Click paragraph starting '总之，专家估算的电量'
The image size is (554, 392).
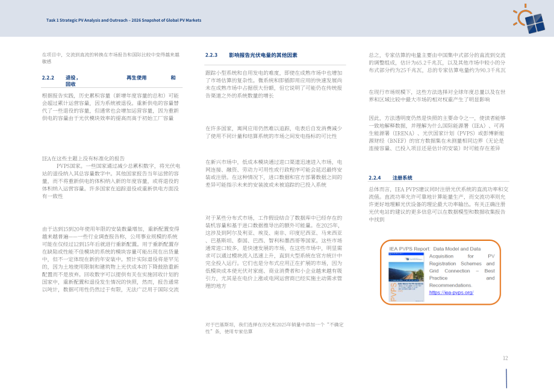437,63
